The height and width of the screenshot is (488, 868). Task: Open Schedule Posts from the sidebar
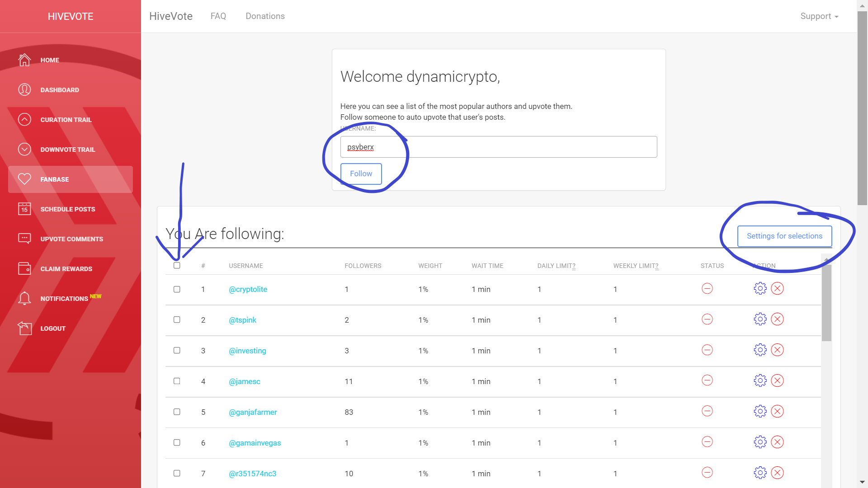(x=71, y=209)
